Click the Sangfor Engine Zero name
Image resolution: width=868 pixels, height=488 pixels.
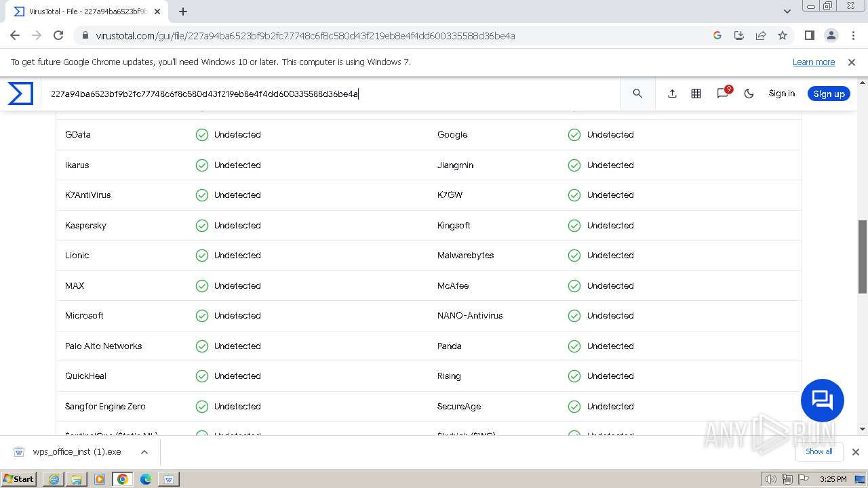pos(105,407)
